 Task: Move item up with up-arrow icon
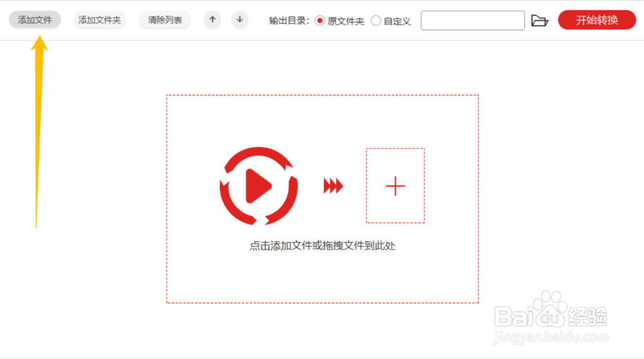click(x=213, y=20)
